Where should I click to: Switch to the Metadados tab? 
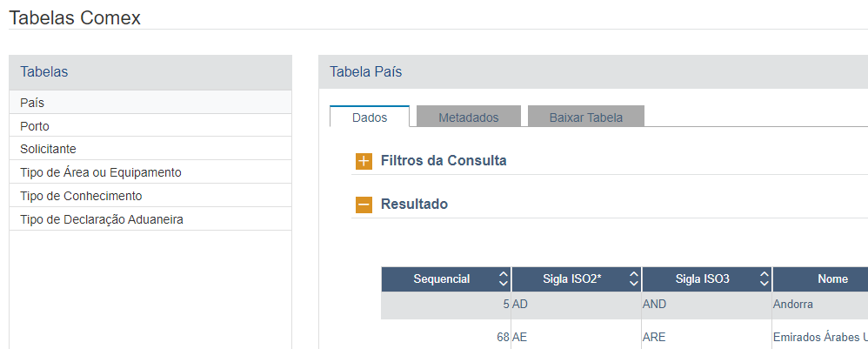pyautogui.click(x=468, y=117)
